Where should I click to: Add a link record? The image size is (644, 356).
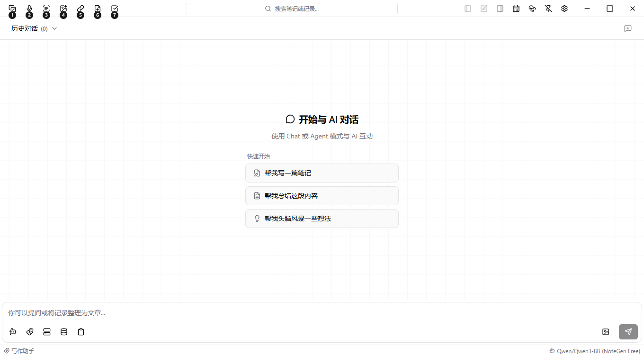coord(80,9)
